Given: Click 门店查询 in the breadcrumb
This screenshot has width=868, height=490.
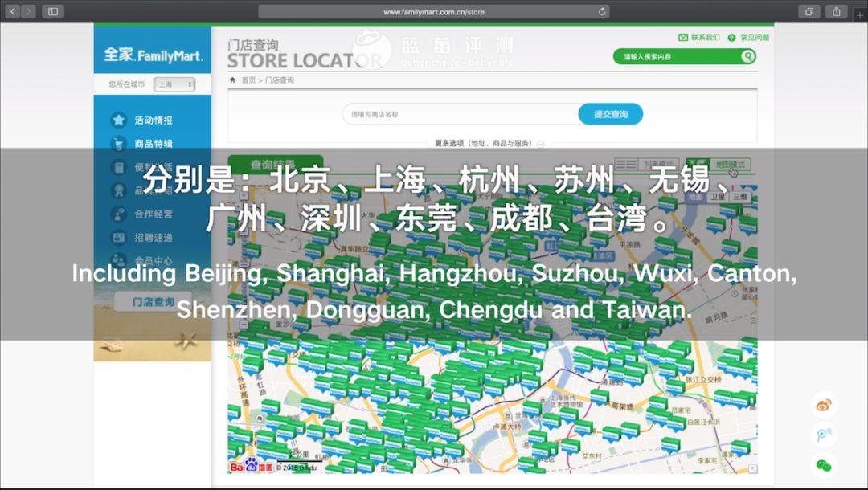Looking at the screenshot, I should (280, 80).
